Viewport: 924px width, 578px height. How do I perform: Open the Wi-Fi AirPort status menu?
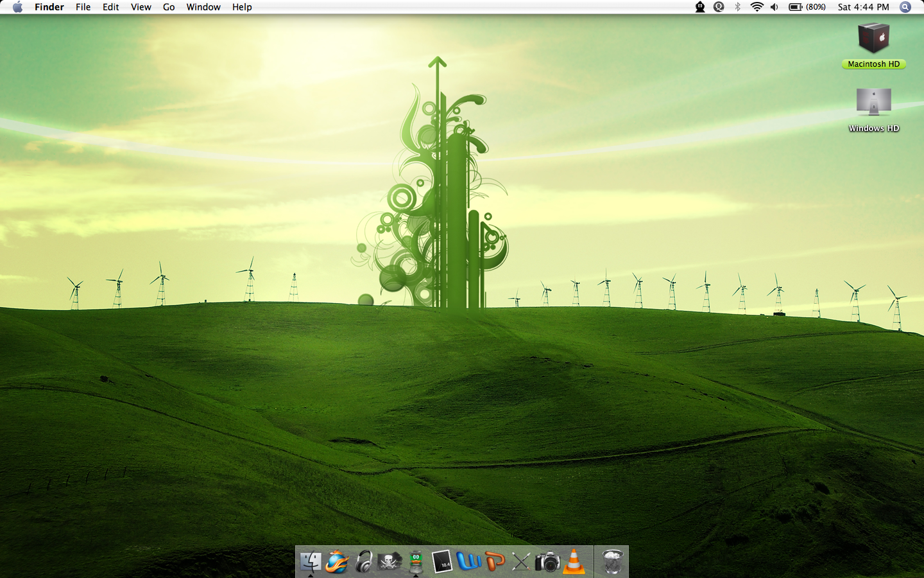pyautogui.click(x=757, y=7)
